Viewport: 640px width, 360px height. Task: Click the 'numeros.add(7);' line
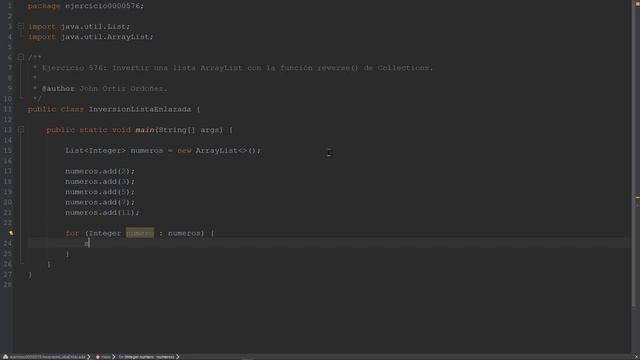[x=100, y=202]
